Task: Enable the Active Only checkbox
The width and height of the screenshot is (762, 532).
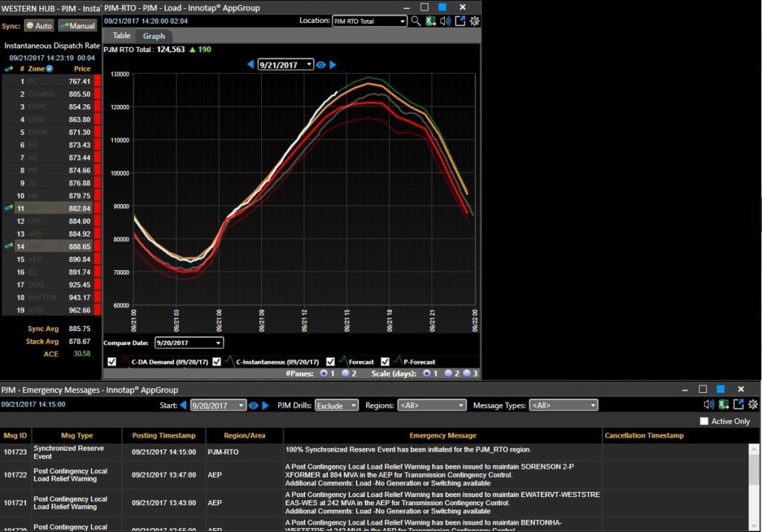Action: (x=704, y=421)
